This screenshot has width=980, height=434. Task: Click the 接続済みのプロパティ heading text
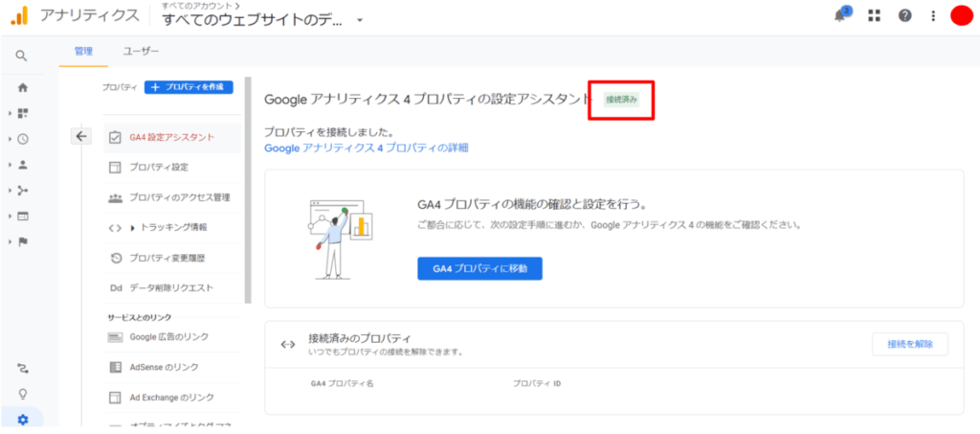(x=360, y=339)
